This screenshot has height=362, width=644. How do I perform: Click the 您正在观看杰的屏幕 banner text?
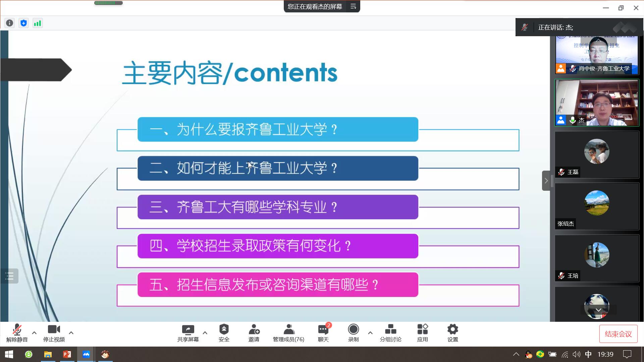point(315,6)
